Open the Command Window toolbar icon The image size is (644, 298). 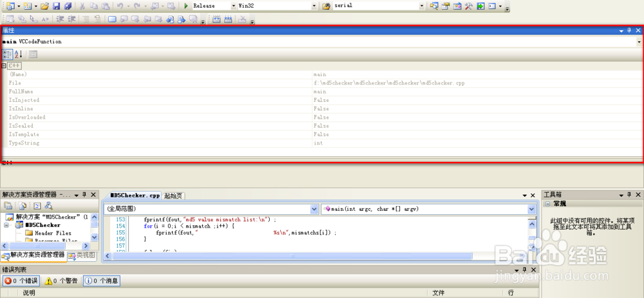491,6
